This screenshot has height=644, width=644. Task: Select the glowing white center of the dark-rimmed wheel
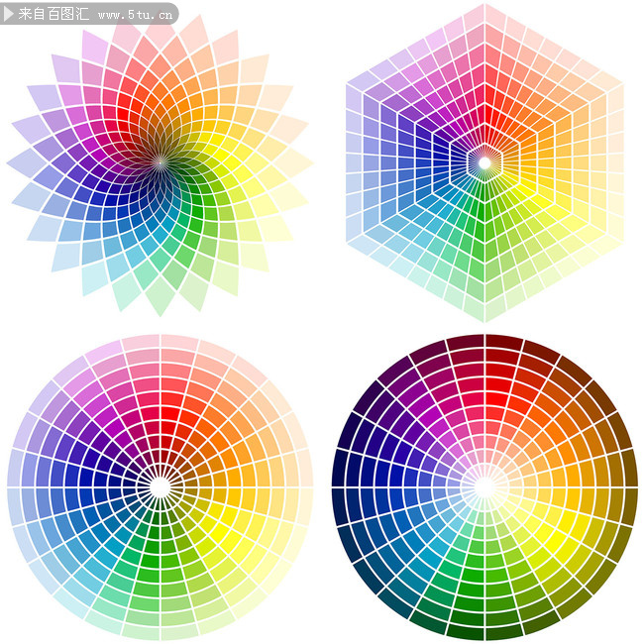484,486
